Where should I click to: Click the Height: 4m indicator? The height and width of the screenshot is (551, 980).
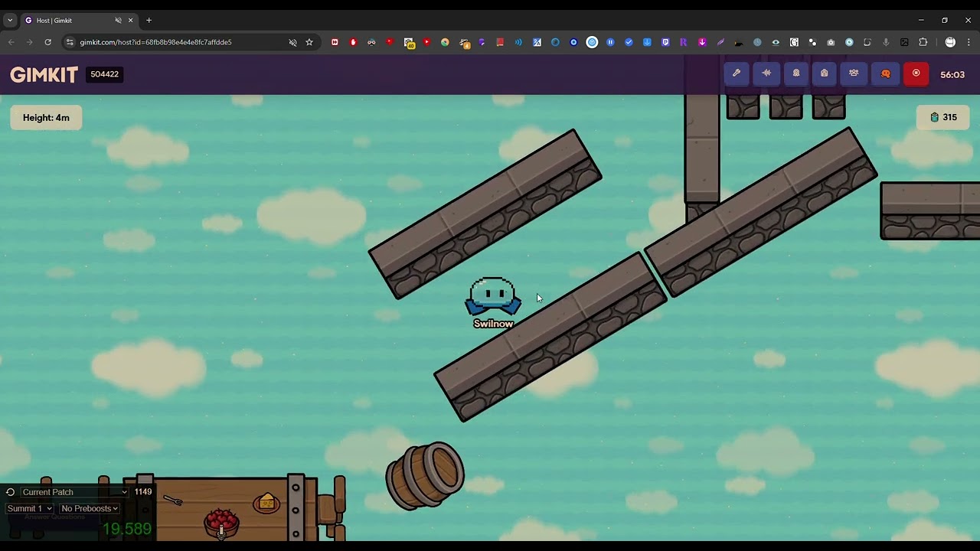(x=46, y=118)
